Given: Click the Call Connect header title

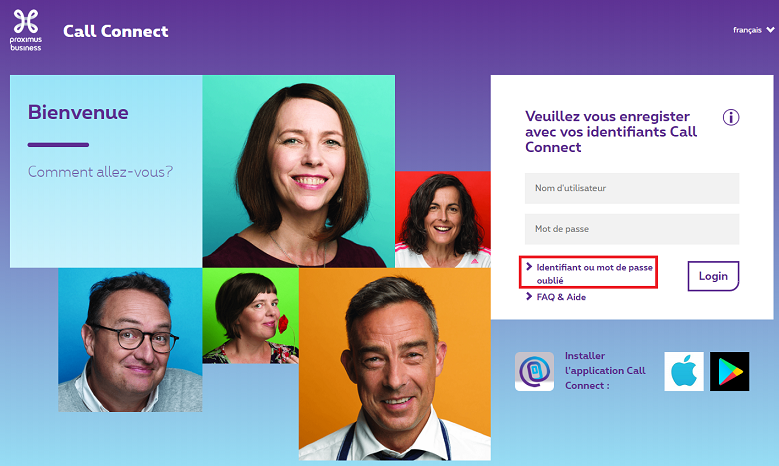Looking at the screenshot, I should coord(116,31).
